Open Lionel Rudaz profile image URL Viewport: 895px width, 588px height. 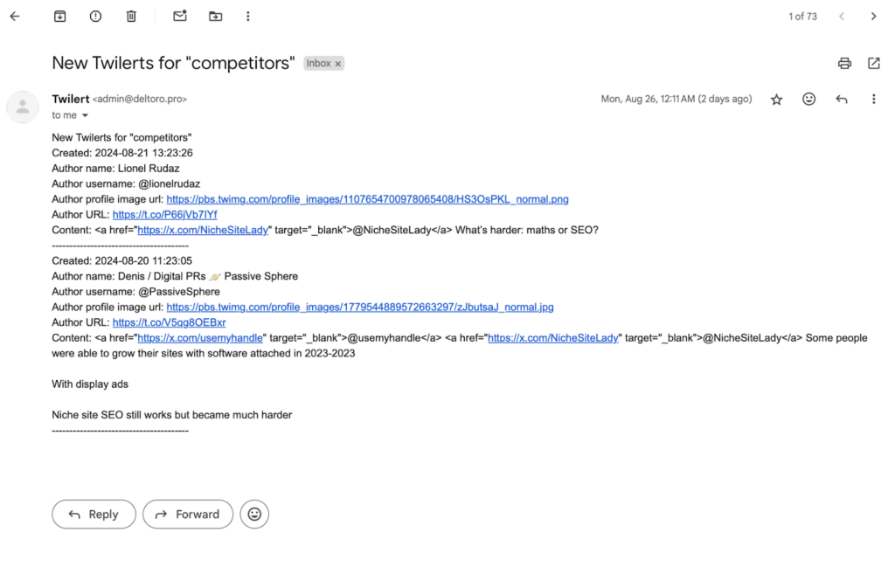[367, 199]
